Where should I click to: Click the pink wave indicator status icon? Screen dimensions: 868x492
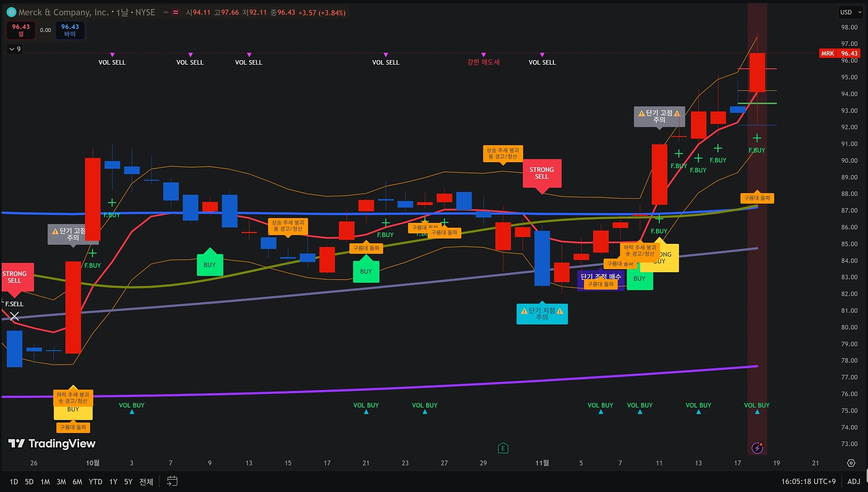[x=176, y=13]
